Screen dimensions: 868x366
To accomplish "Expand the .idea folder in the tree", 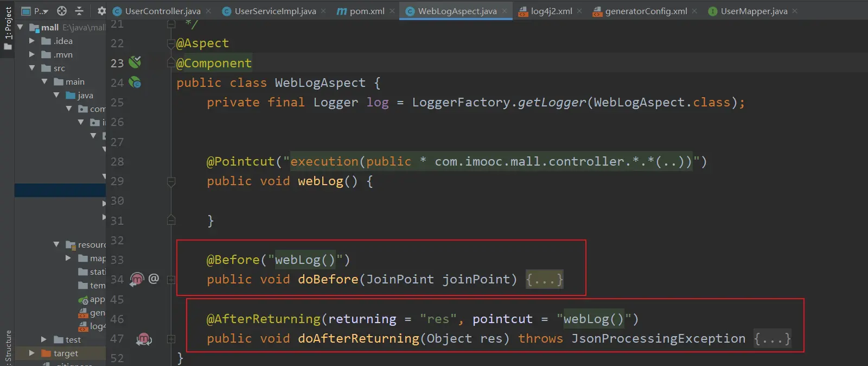I will point(32,41).
